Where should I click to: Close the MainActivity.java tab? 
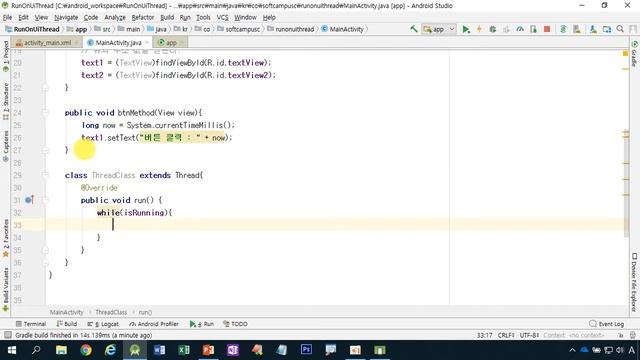tap(147, 42)
